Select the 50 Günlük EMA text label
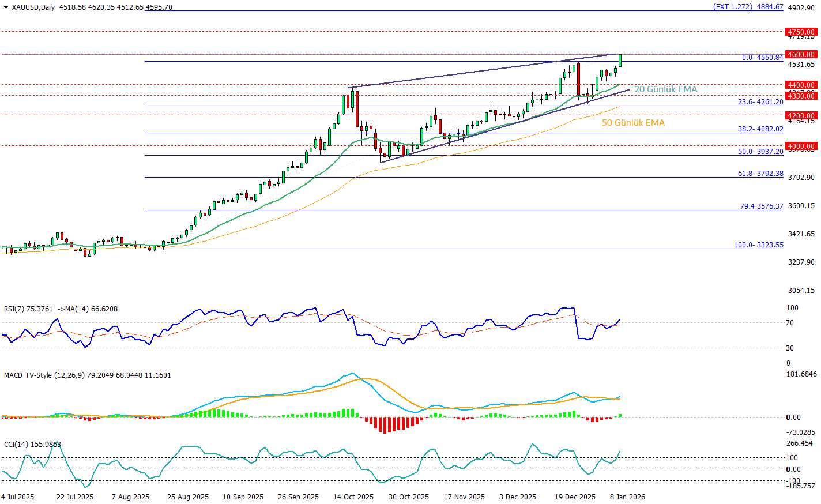 coord(633,123)
